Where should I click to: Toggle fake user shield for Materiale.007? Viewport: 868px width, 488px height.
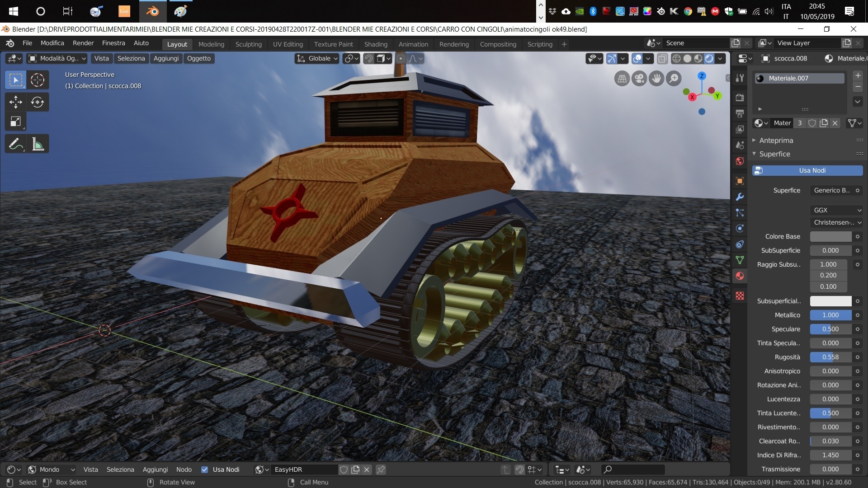click(x=812, y=123)
